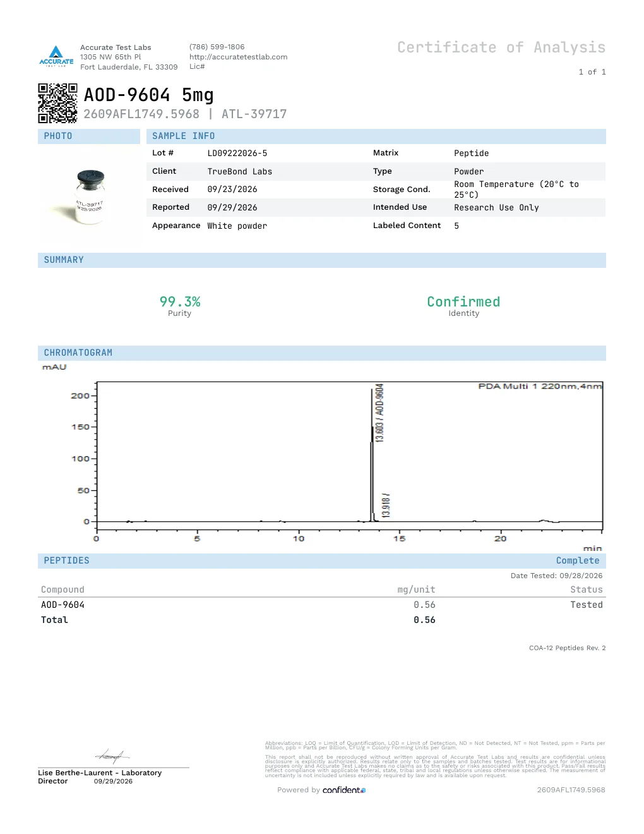Select address 1305 NW 65th Pl
644x834 pixels.
[x=110, y=57]
